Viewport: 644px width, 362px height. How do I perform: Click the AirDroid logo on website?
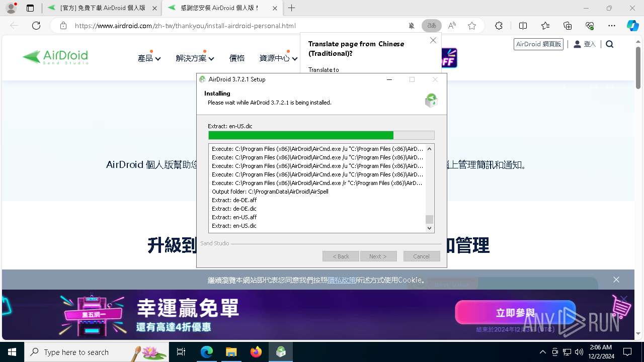[55, 57]
